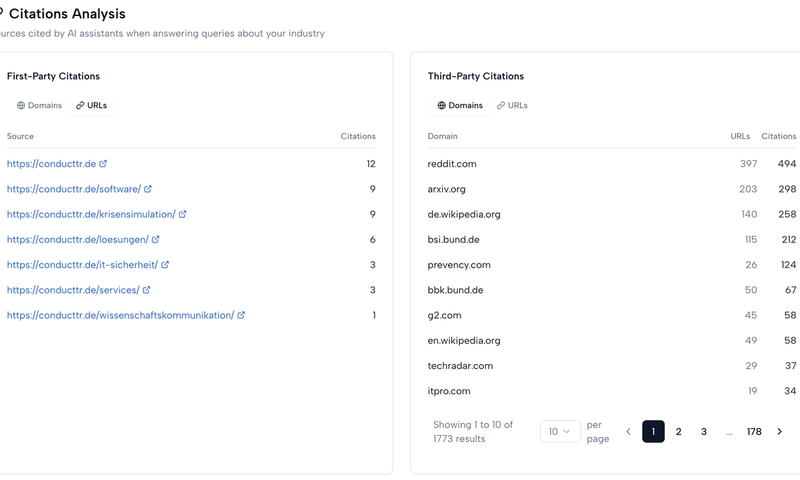800x480 pixels.
Task: Open the conducttr.de/it-sicherheit/ link
Action: (x=82, y=265)
